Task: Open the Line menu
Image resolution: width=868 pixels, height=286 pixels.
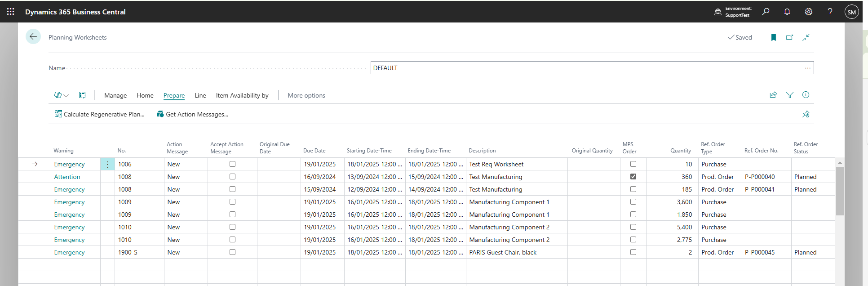Action: click(200, 95)
